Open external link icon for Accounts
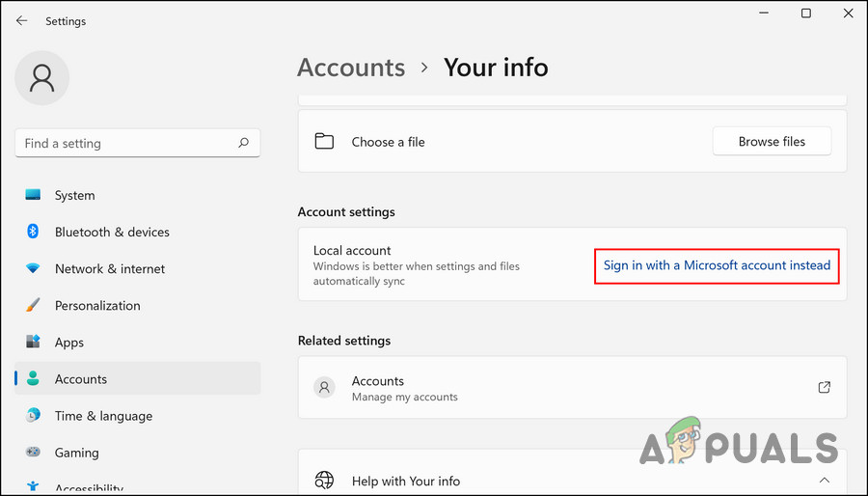 825,388
